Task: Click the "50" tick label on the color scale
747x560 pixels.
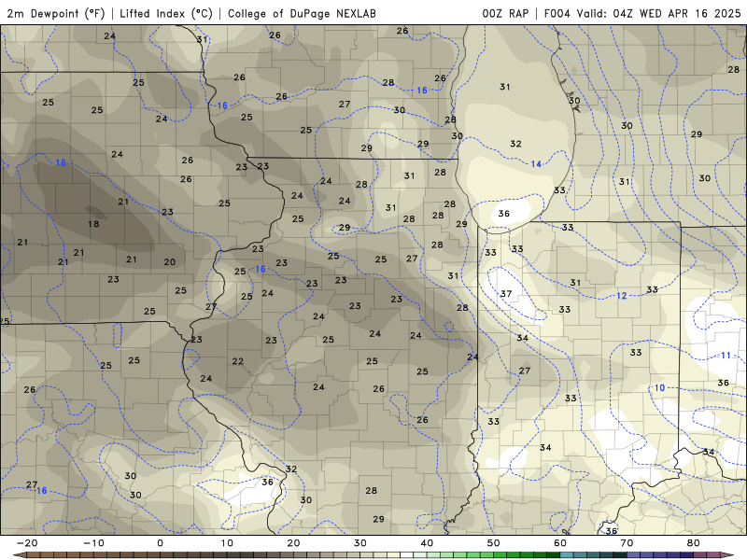Action: (494, 543)
